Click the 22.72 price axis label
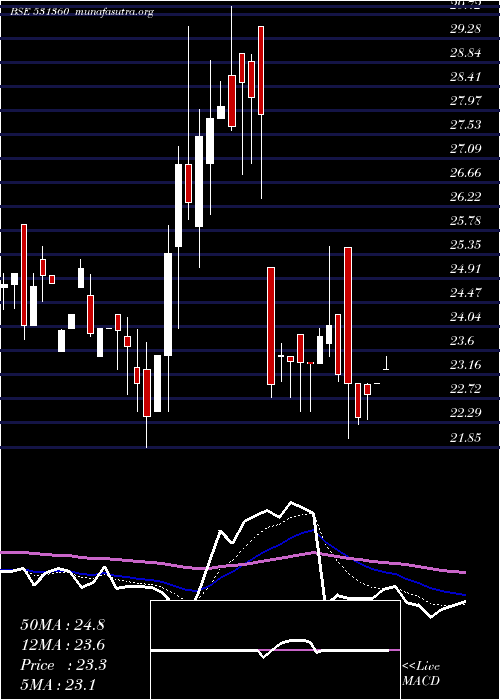This screenshot has width=500, height=700. tap(466, 390)
